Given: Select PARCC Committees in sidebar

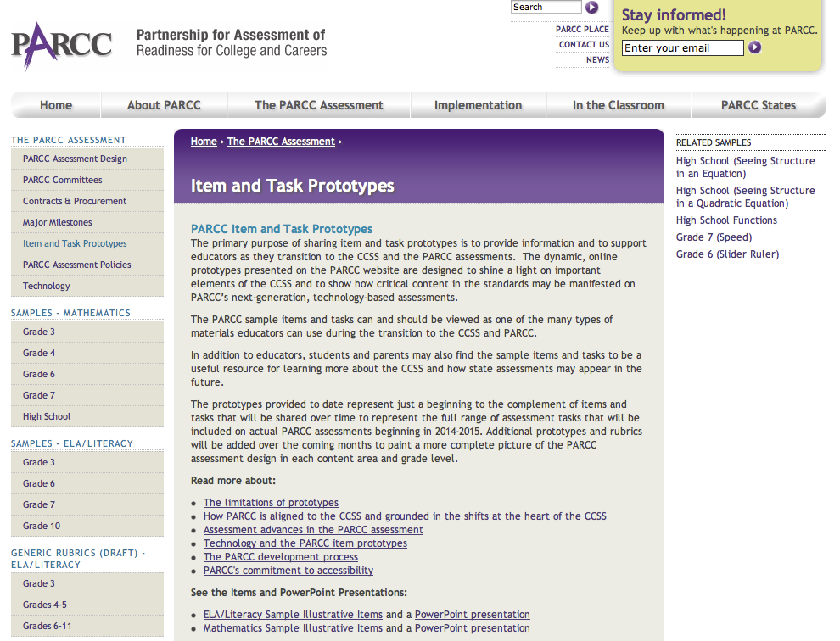Looking at the screenshot, I should [87, 180].
